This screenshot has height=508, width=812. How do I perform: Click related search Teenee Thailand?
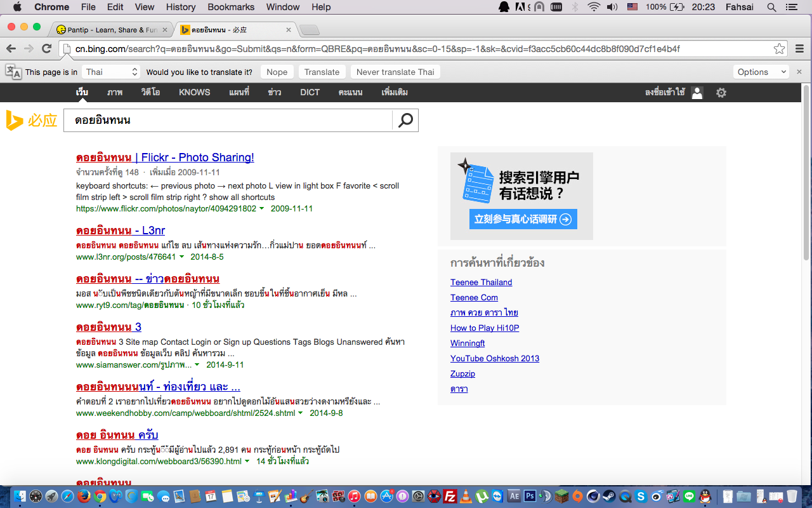click(481, 283)
